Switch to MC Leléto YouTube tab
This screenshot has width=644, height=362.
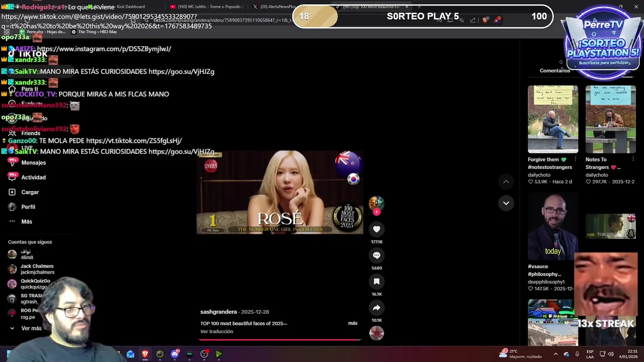[206, 7]
